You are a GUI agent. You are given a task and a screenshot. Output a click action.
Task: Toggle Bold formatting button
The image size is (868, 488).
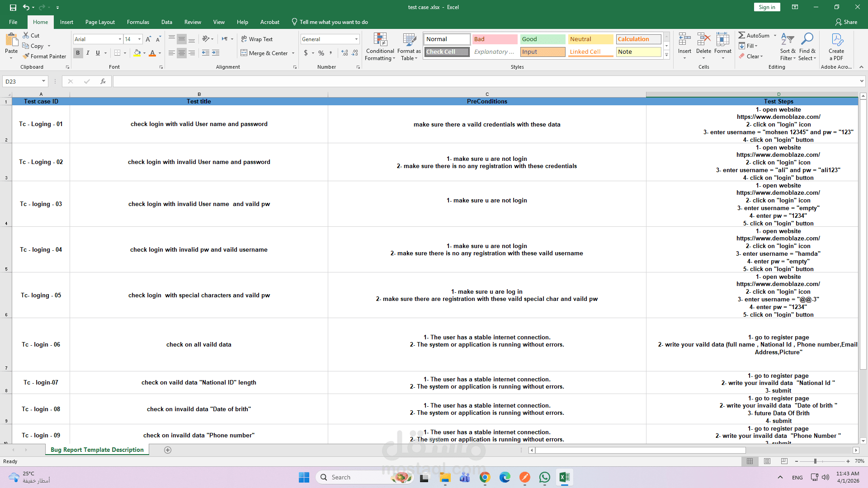tap(78, 53)
